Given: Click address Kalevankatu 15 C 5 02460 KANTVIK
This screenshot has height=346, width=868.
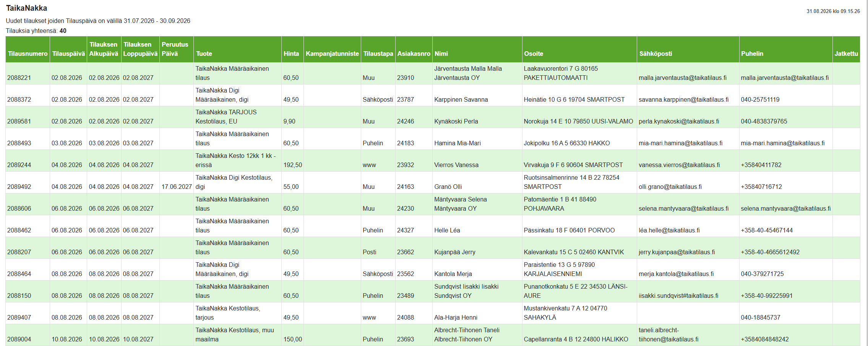Looking at the screenshot, I should coord(574,252).
